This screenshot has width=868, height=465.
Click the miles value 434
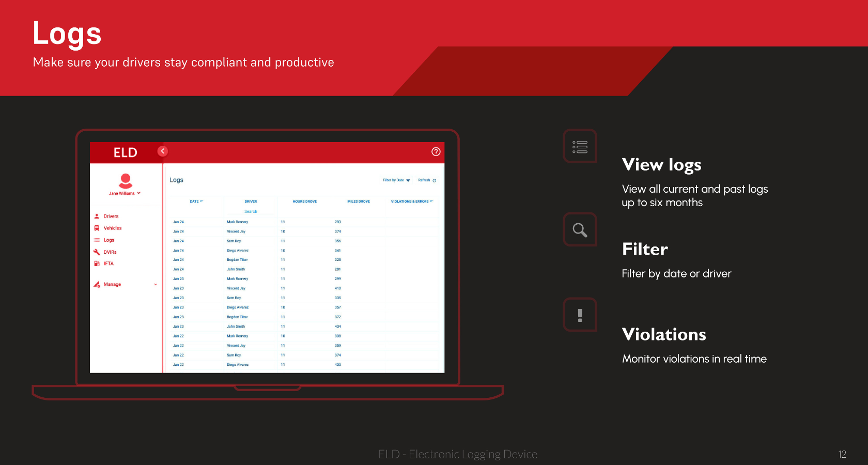click(338, 327)
